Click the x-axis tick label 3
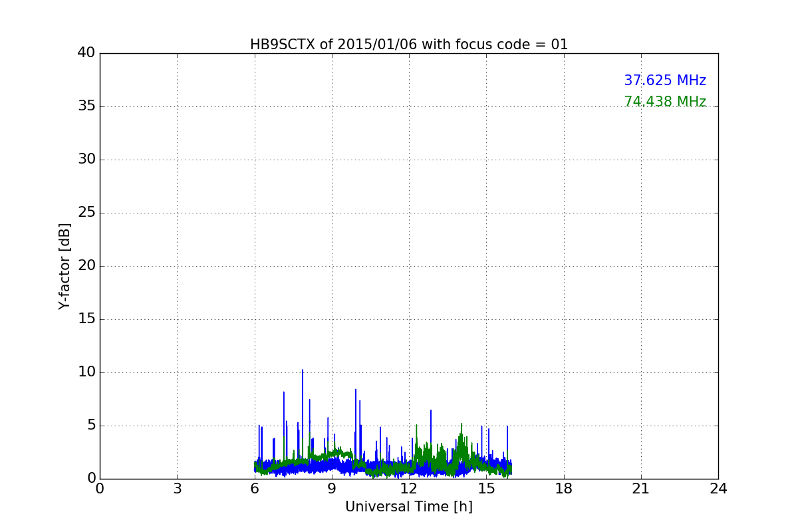Image resolution: width=798 pixels, height=532 pixels. tap(177, 489)
